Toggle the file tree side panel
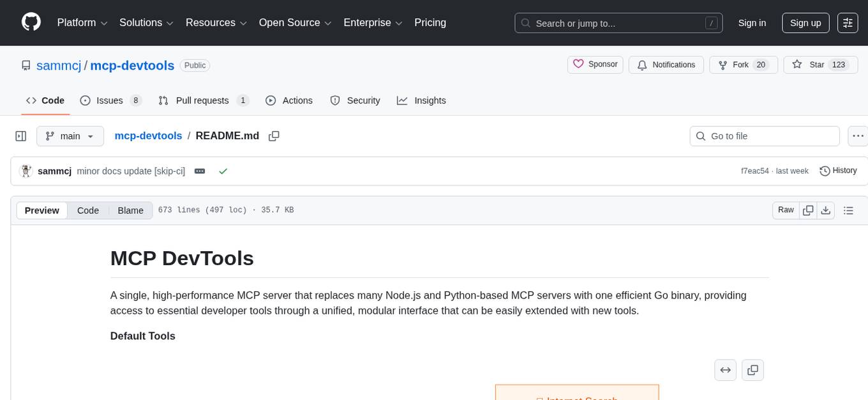 [20, 135]
